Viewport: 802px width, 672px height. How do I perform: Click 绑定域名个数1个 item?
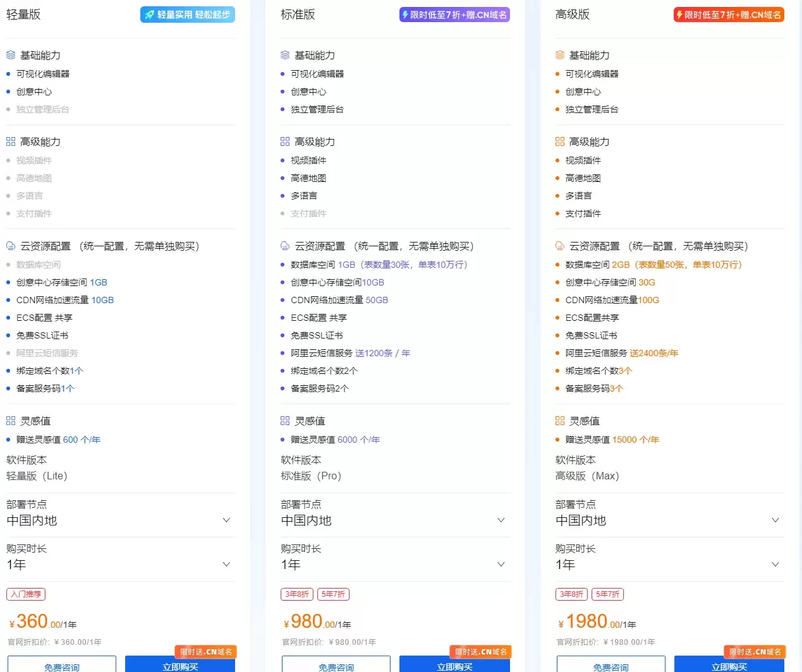pos(50,371)
